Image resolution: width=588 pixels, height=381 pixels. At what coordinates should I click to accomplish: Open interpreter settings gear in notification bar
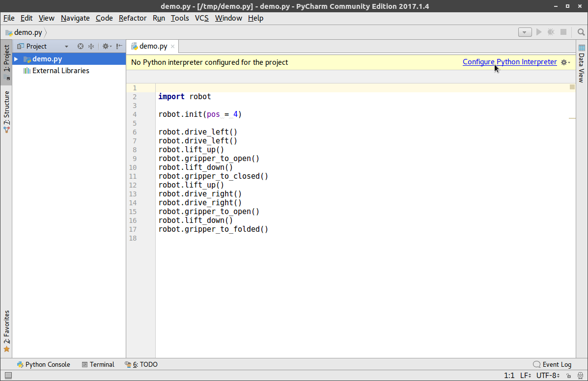[564, 62]
